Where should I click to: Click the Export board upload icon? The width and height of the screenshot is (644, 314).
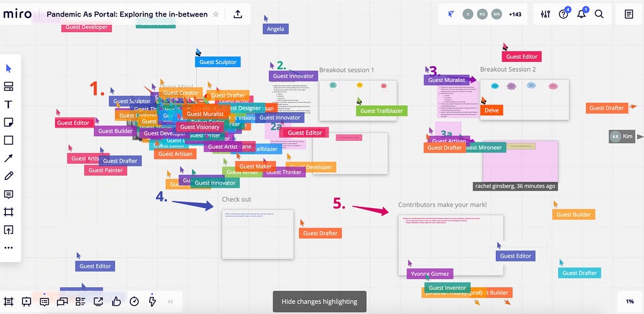point(238,14)
